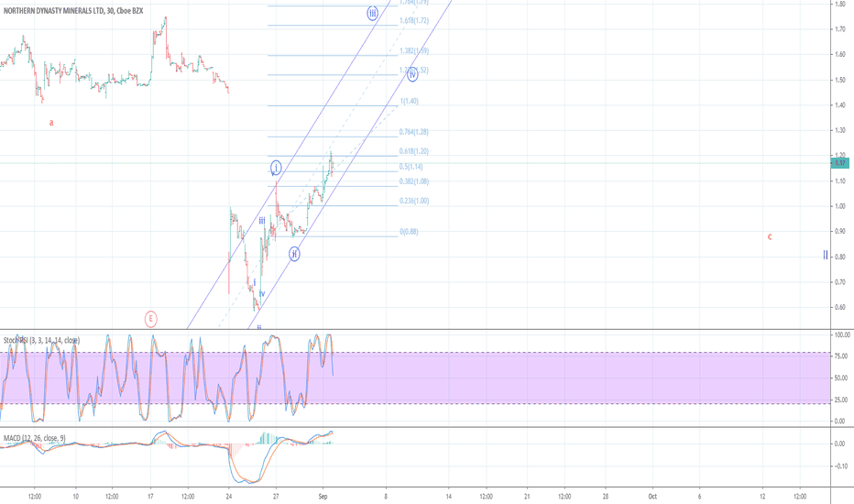This screenshot has height=504, width=854.
Task: Open the Stoch RSI indicator label
Action: [42, 341]
